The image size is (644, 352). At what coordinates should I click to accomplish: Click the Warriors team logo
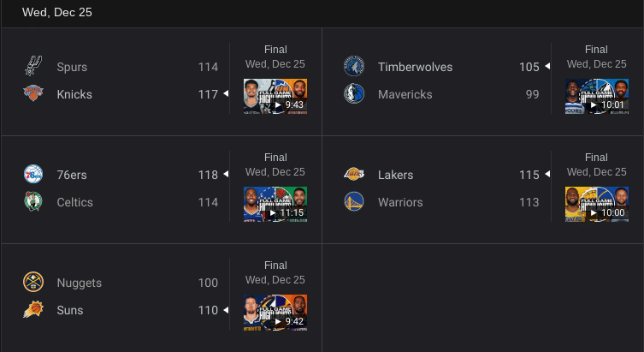(354, 202)
